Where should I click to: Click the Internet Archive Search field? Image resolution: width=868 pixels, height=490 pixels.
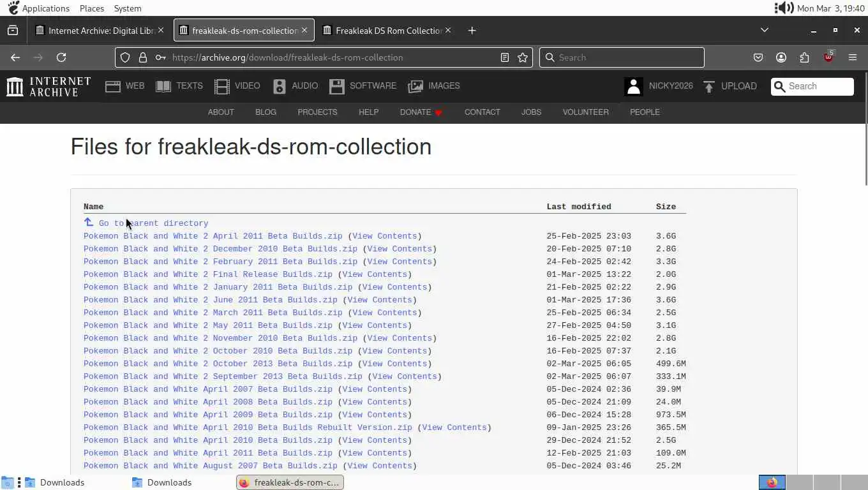[812, 86]
